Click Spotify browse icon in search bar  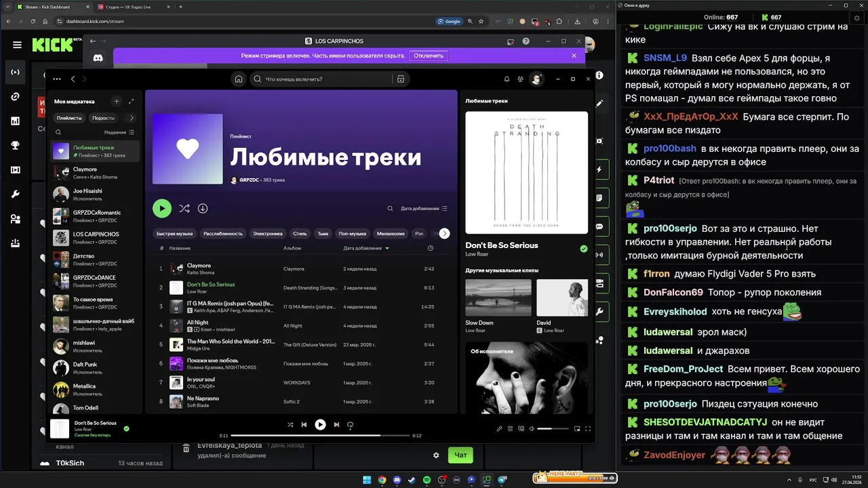tap(401, 79)
